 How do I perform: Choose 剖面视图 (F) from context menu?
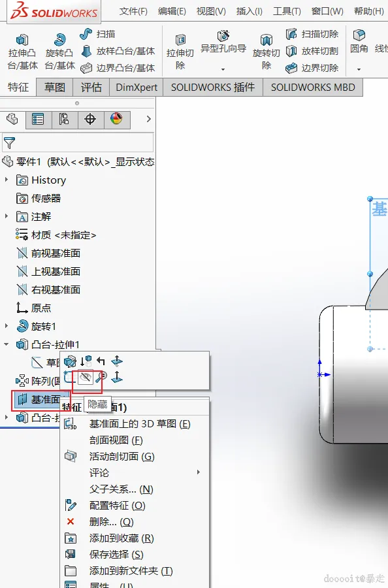(135, 440)
